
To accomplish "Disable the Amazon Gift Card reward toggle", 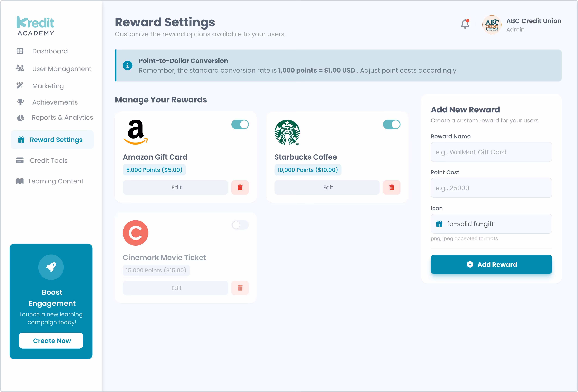I will [x=240, y=124].
